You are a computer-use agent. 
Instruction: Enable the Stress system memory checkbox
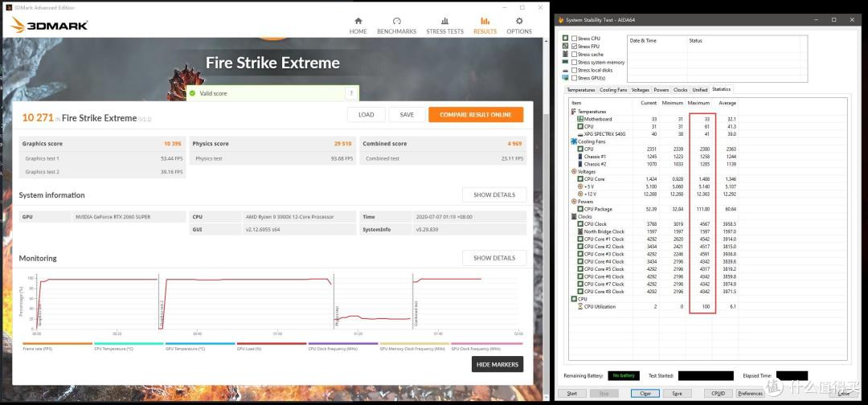click(x=575, y=62)
